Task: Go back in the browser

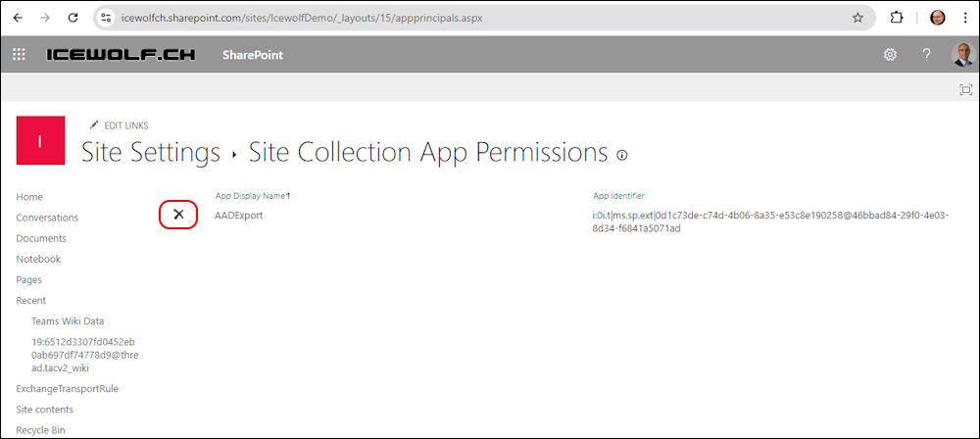Action: pyautogui.click(x=18, y=19)
